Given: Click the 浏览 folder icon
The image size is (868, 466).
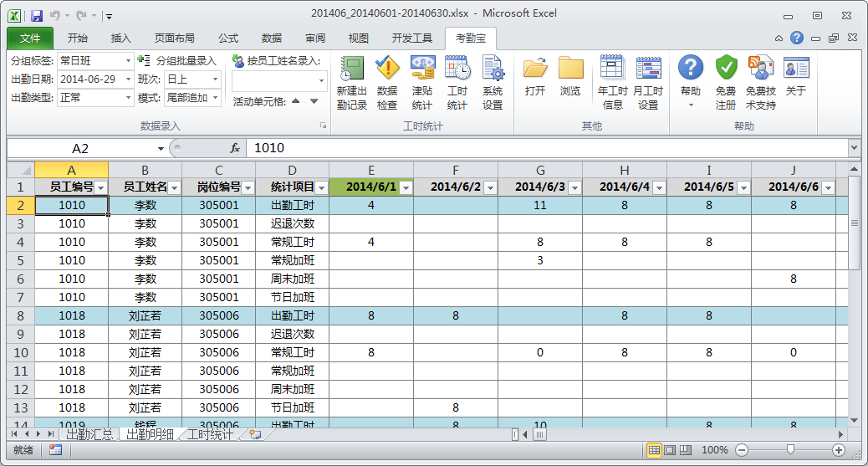Looking at the screenshot, I should 570,76.
